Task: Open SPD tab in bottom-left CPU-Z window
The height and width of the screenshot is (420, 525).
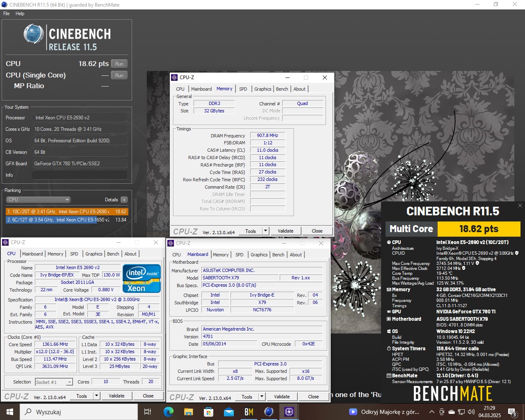Action: click(x=74, y=254)
